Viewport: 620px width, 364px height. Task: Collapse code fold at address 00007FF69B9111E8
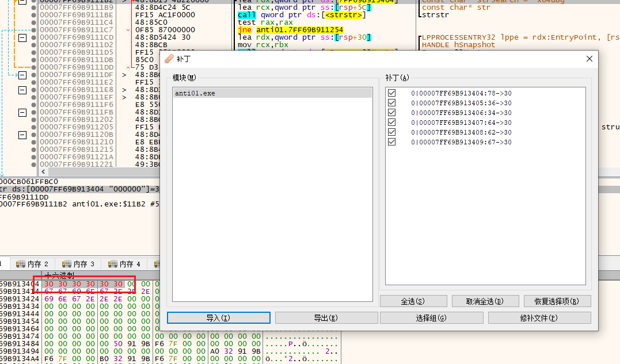(22, 90)
